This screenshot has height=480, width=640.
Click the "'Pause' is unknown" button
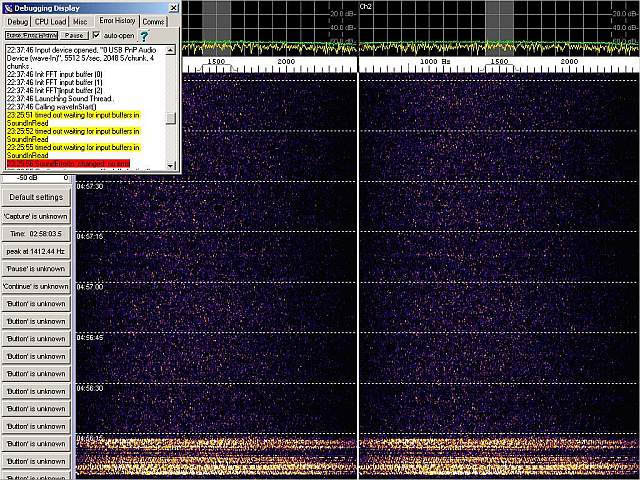[36, 268]
